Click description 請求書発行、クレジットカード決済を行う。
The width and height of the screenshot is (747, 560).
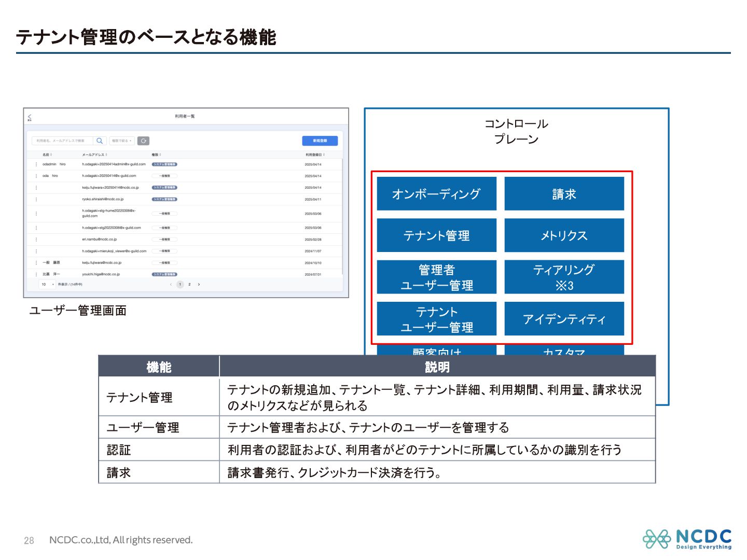pos(335,472)
